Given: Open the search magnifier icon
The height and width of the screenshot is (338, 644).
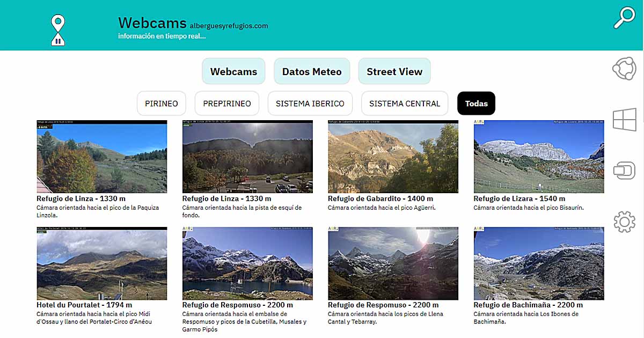Looking at the screenshot, I should tap(624, 18).
